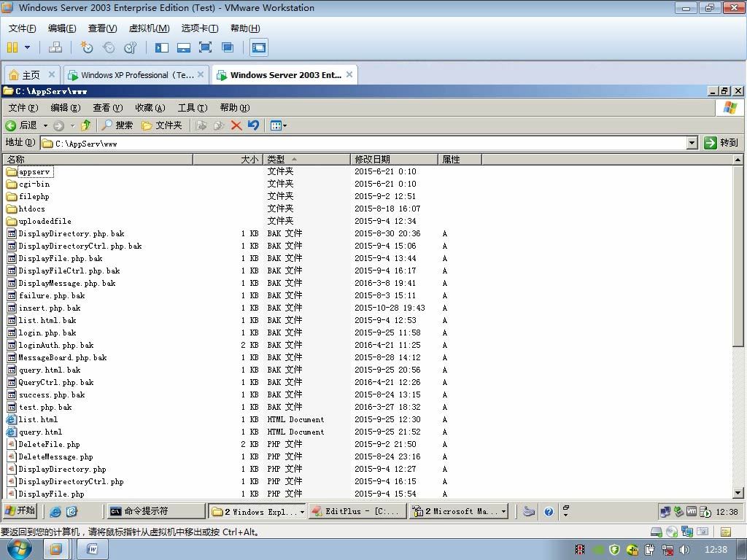The image size is (747, 560).
Task: Open the snapshot manager icon
Action: [x=130, y=47]
